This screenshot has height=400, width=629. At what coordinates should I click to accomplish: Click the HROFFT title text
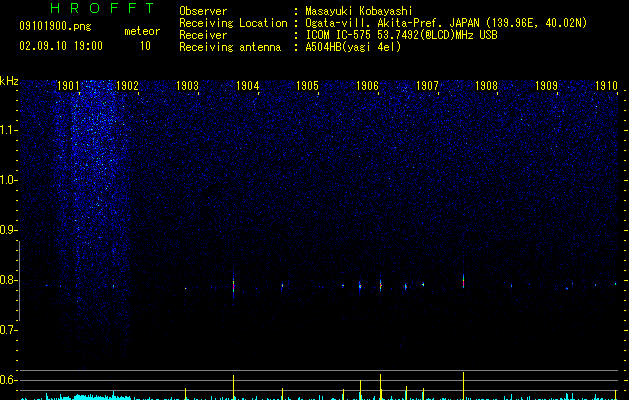(x=102, y=8)
